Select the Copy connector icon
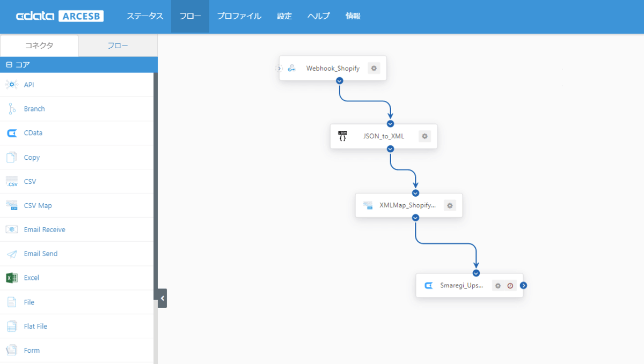Image resolution: width=644 pixels, height=364 pixels. (x=12, y=157)
